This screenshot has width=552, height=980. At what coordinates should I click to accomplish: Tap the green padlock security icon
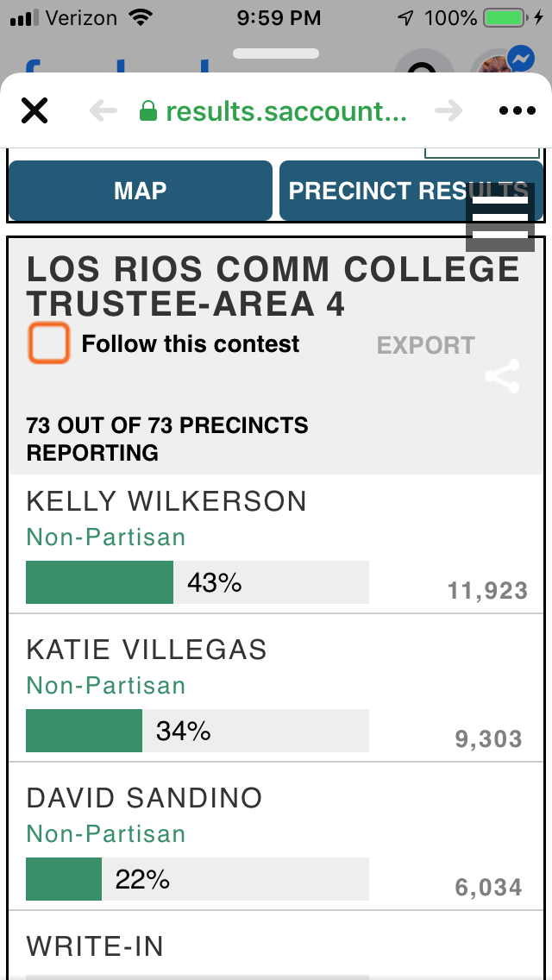pos(148,111)
